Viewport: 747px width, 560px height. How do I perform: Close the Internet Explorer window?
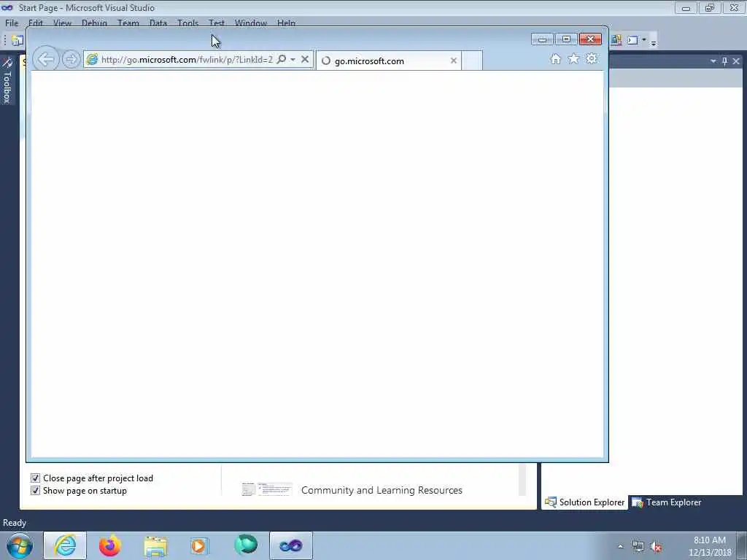point(590,39)
